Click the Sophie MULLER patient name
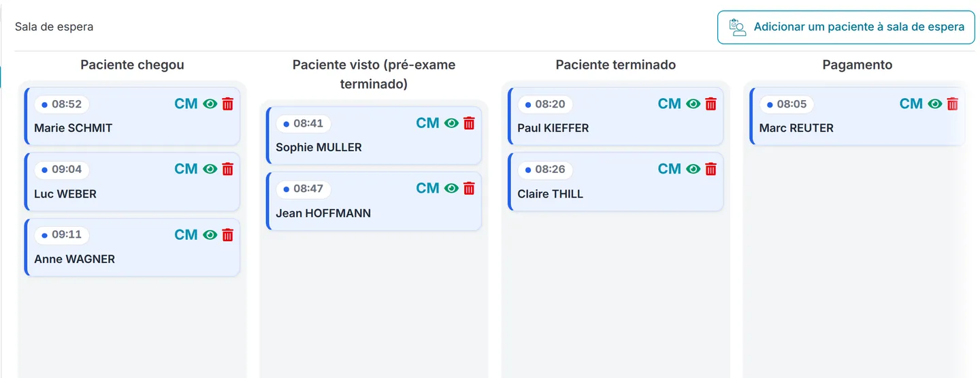 point(318,147)
